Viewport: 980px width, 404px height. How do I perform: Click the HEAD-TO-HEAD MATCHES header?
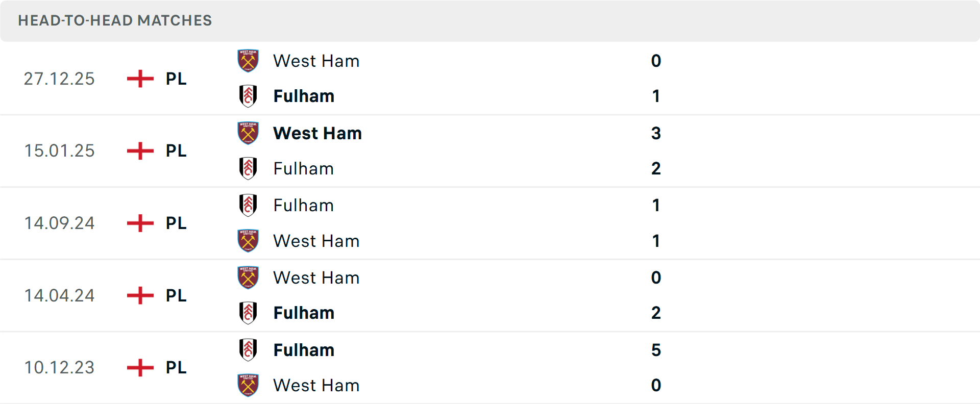[114, 20]
